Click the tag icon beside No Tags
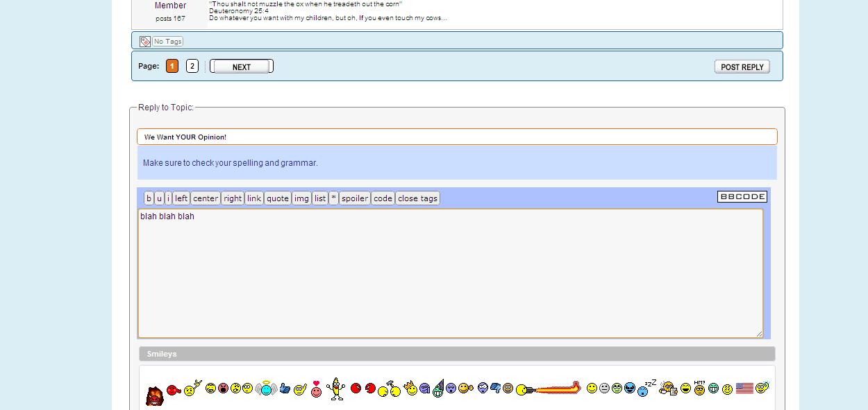The width and height of the screenshot is (868, 410). 145,42
